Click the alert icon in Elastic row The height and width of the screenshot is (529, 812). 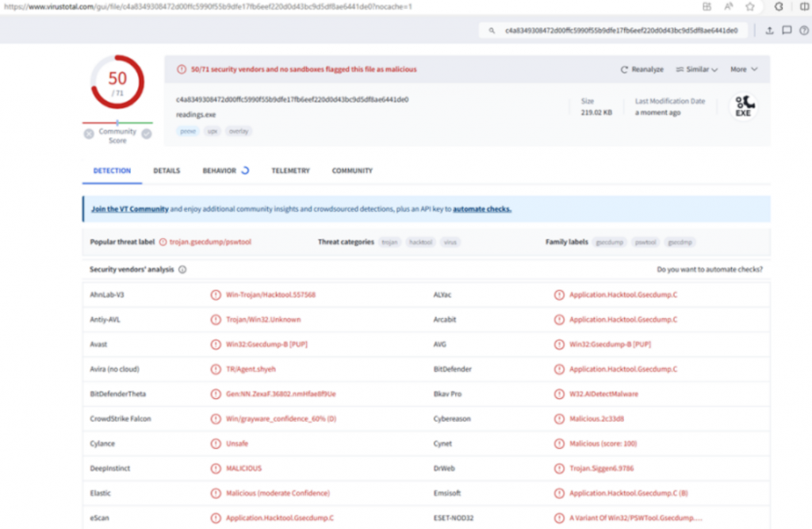pos(216,493)
